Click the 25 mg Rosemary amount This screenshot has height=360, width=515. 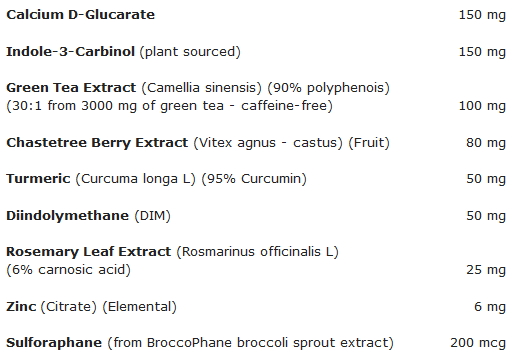486,270
